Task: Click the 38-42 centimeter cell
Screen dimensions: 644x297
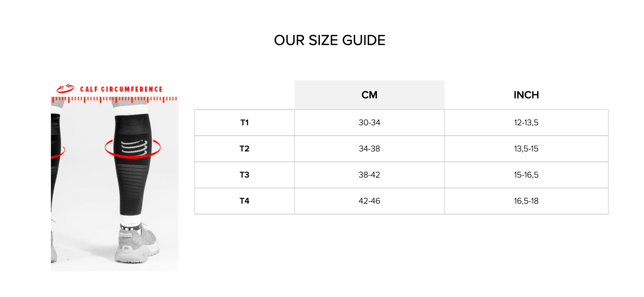Action: pos(369,175)
